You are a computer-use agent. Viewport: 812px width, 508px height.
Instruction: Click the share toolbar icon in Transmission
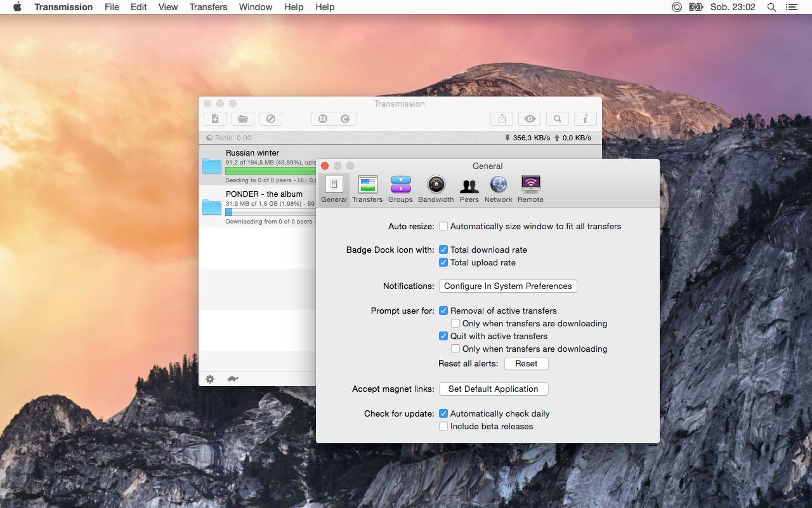click(x=502, y=119)
